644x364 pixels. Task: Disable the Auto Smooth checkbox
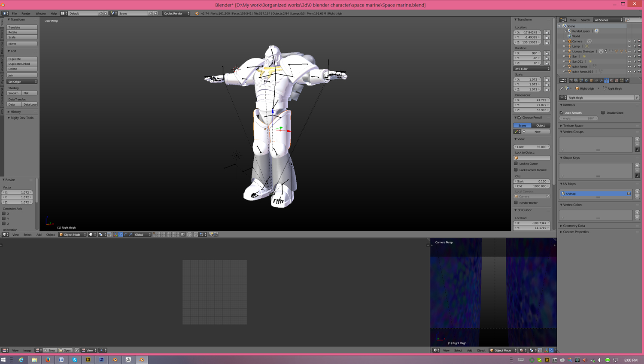coord(562,113)
